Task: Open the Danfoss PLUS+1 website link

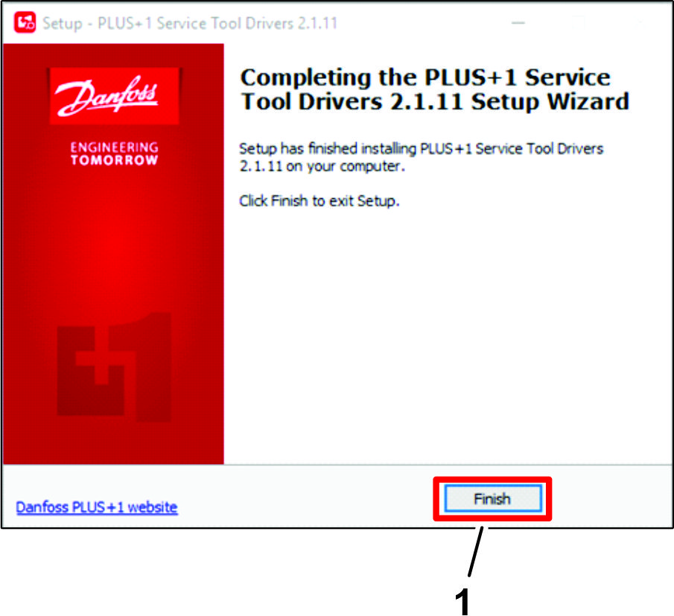Action: point(97,507)
